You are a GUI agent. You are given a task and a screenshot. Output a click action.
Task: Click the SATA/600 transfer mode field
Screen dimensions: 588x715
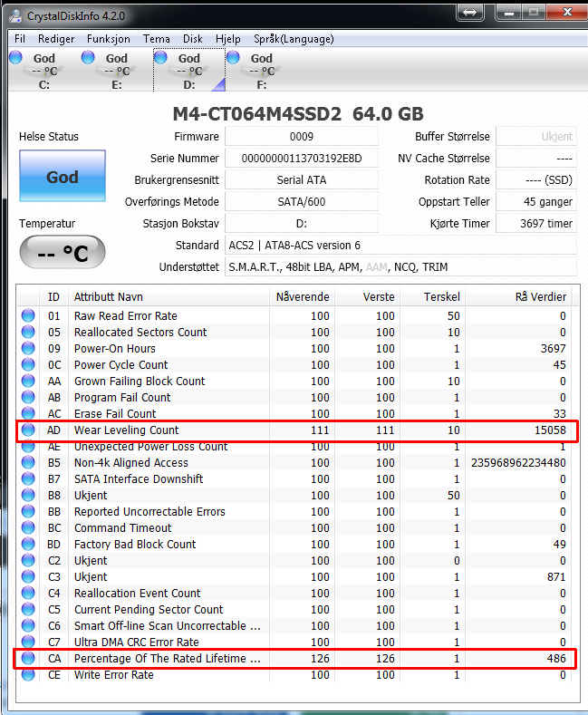pyautogui.click(x=302, y=201)
